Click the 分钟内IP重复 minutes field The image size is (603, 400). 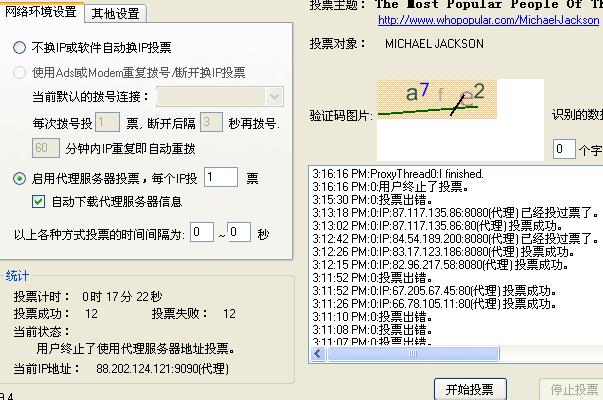[x=45, y=147]
